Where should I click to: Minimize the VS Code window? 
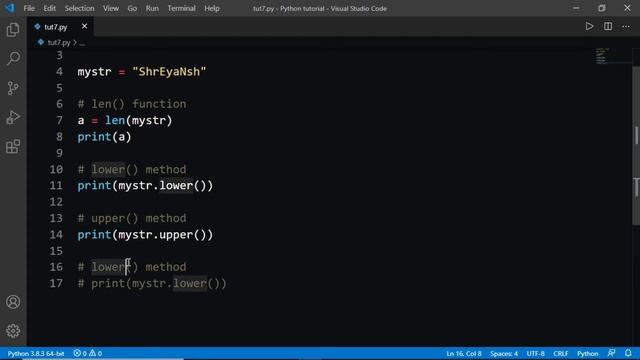(x=576, y=8)
